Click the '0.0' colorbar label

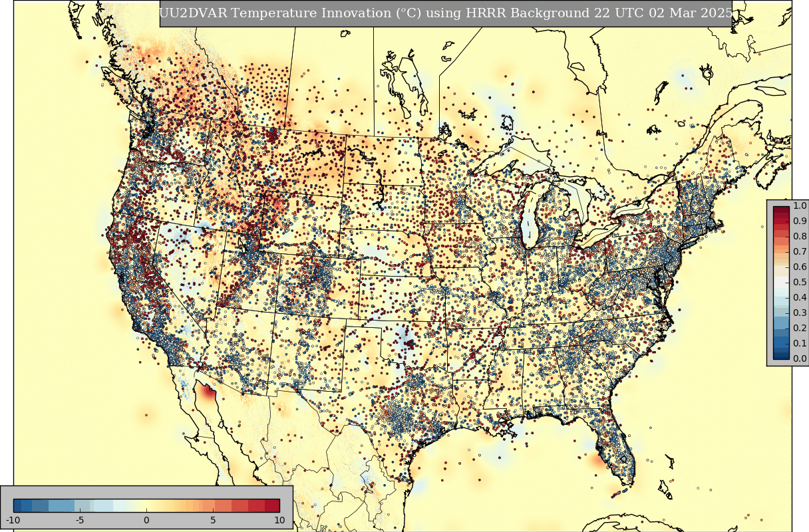(x=800, y=359)
